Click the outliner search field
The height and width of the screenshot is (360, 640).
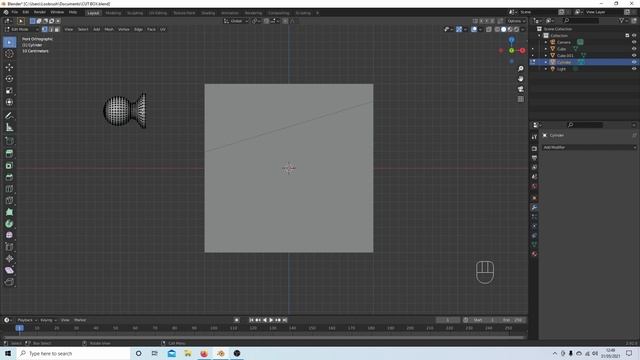[582, 20]
